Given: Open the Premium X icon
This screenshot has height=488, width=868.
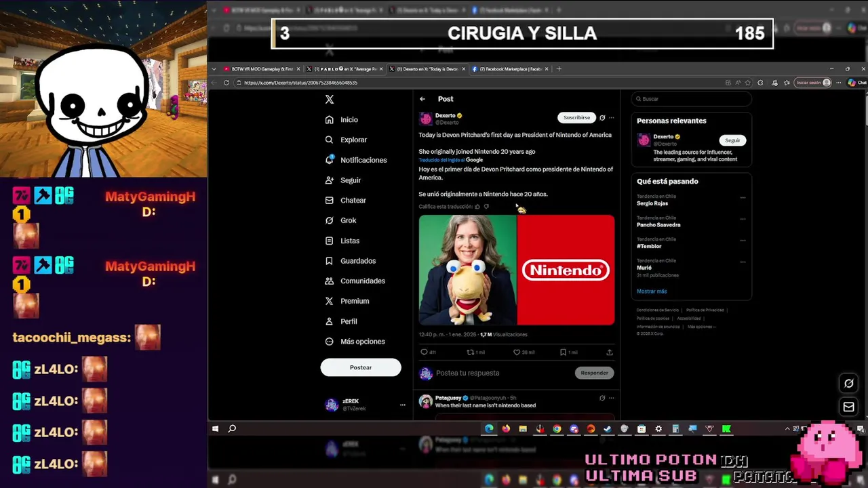Looking at the screenshot, I should (x=330, y=301).
